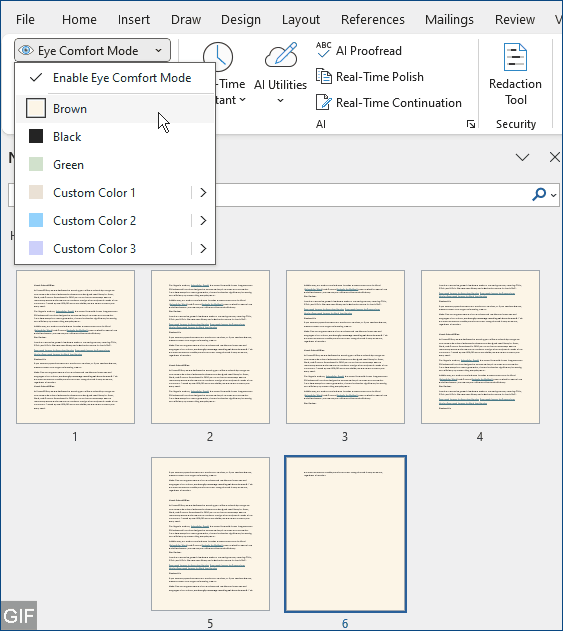Switch to the References tab

[373, 19]
